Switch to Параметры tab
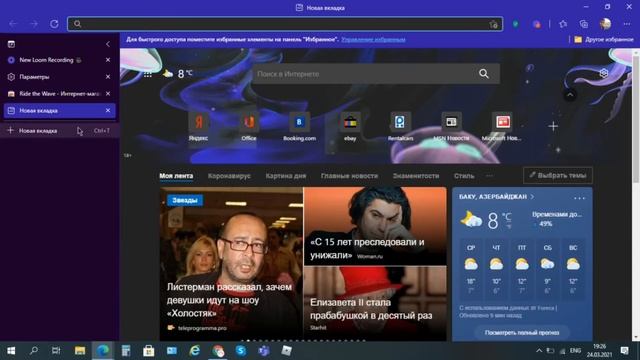 tap(60, 77)
